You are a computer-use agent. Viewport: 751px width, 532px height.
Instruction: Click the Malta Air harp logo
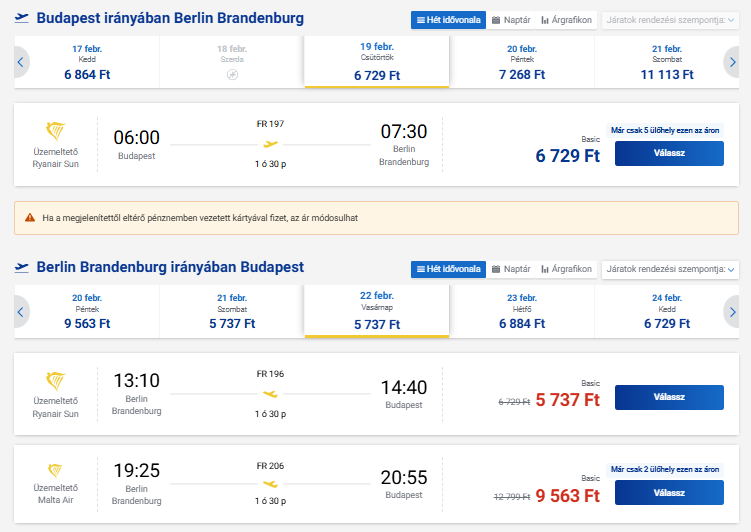[x=56, y=471]
